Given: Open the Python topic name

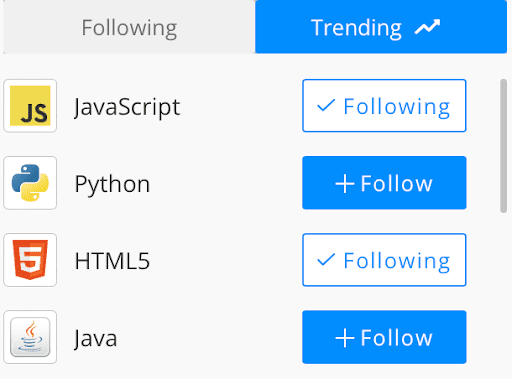Looking at the screenshot, I should coord(112,184).
